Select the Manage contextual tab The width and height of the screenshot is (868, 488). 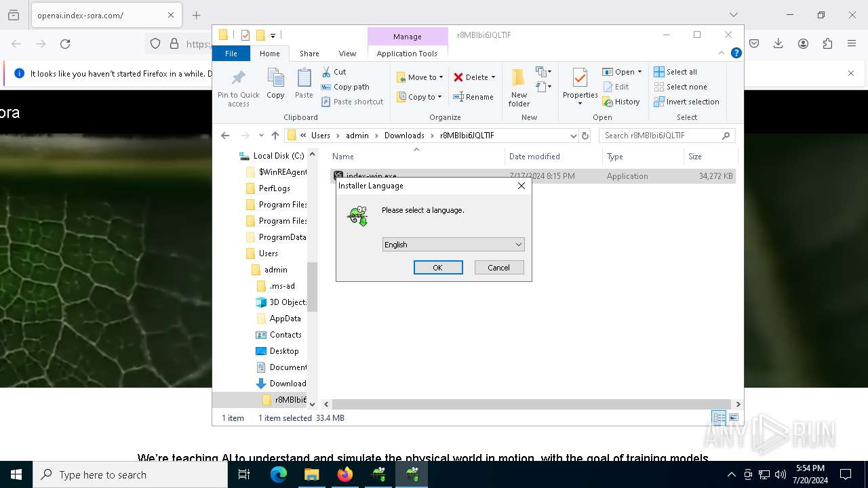pyautogui.click(x=408, y=37)
